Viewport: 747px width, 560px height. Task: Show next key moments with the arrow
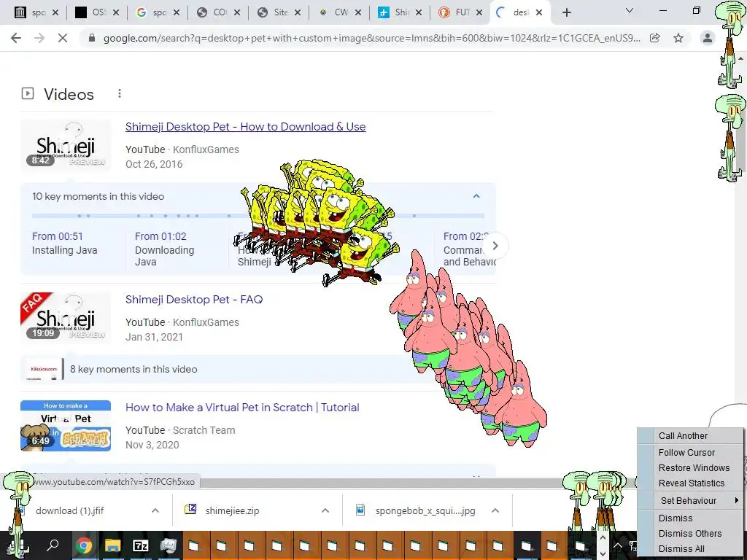[x=495, y=246]
